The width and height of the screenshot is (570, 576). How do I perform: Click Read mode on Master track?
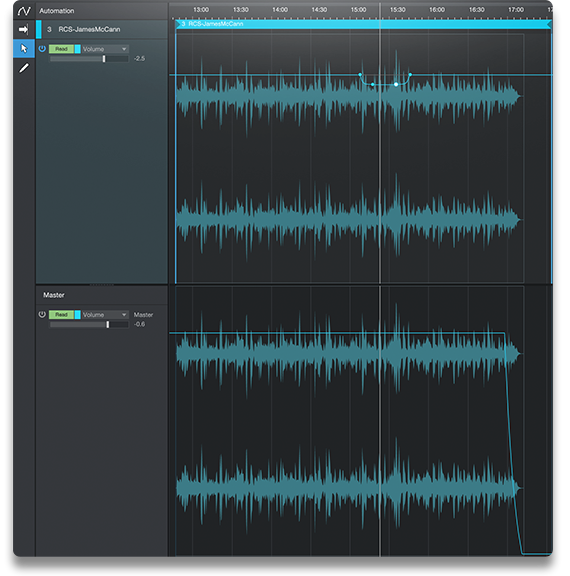pos(61,314)
